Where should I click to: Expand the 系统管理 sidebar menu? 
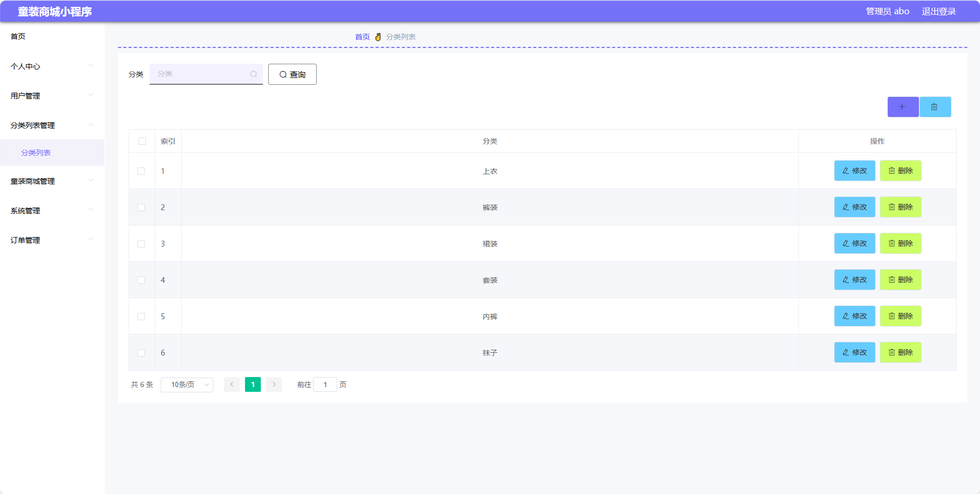point(52,211)
